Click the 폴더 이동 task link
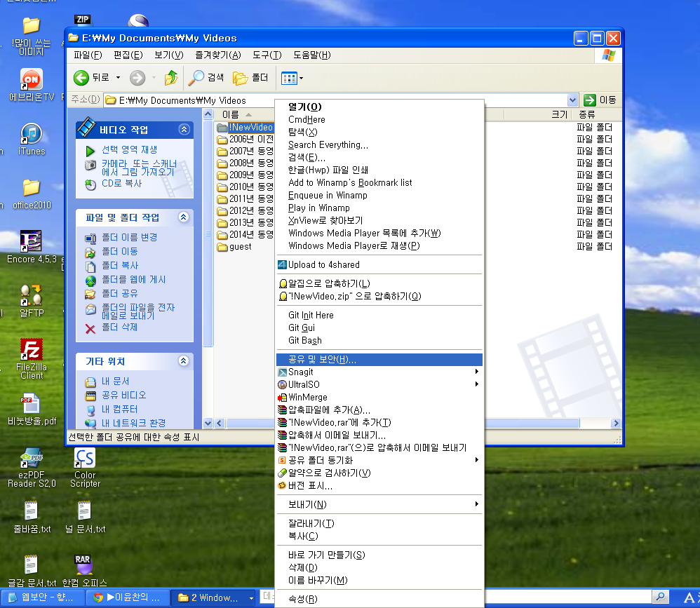Screen dimensions: 700x608 click(120, 251)
